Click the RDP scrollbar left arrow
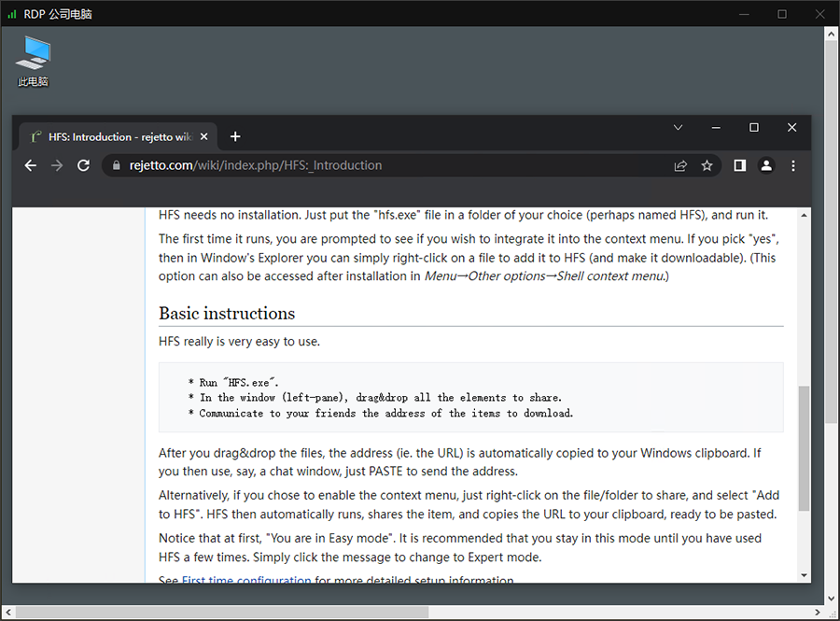The image size is (840, 621). point(7,612)
